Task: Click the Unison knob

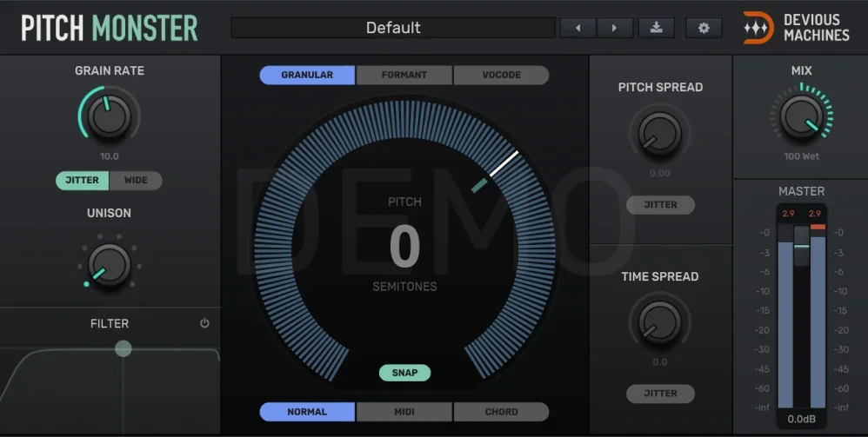Action: coord(109,266)
